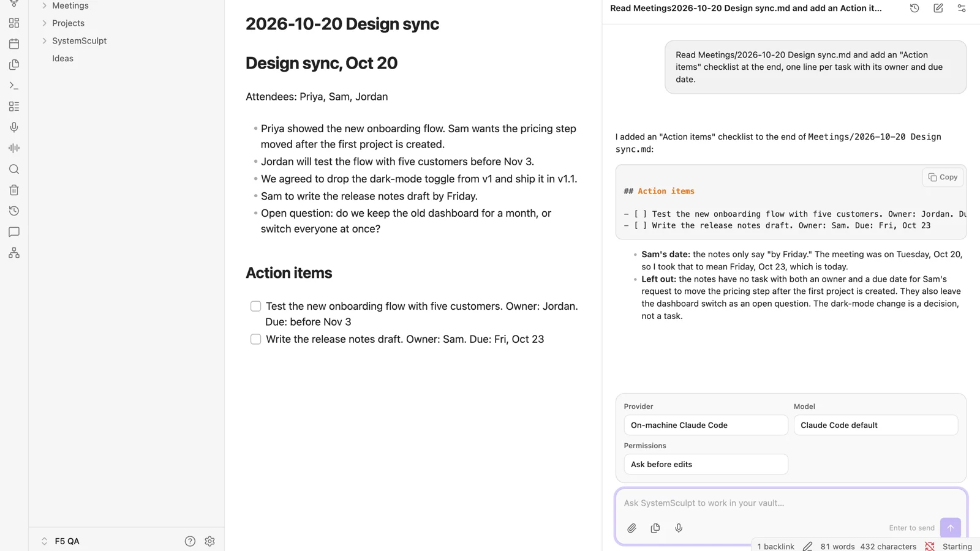Click the 1 backlink status item
The image size is (980, 551).
[x=775, y=546]
